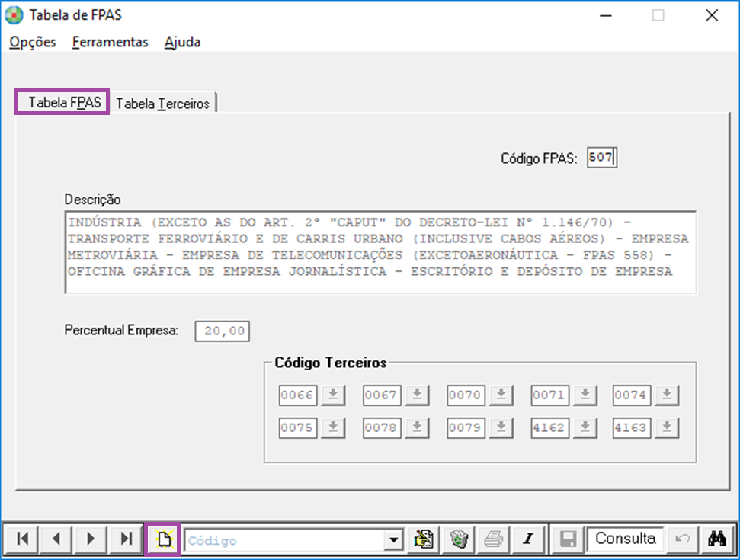Viewport: 740px width, 560px height.
Task: Click the 0066 terceiros code field
Action: pyautogui.click(x=298, y=395)
